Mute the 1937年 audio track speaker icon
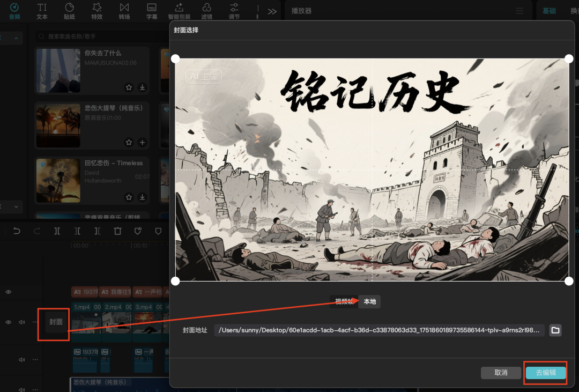 (x=22, y=359)
